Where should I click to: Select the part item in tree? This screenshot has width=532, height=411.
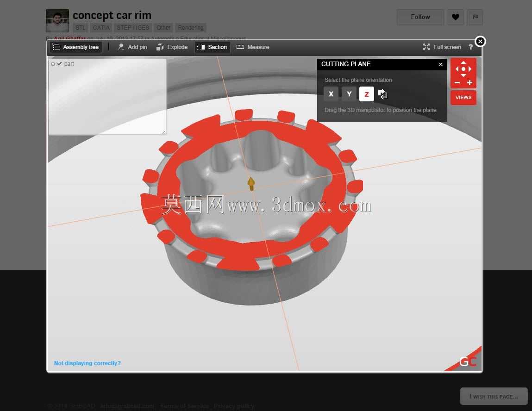pyautogui.click(x=69, y=64)
